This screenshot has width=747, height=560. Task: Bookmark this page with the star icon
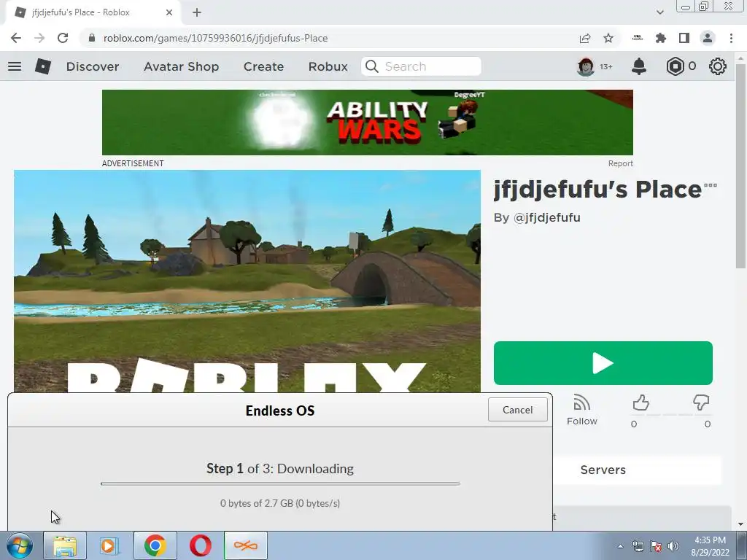pyautogui.click(x=608, y=38)
